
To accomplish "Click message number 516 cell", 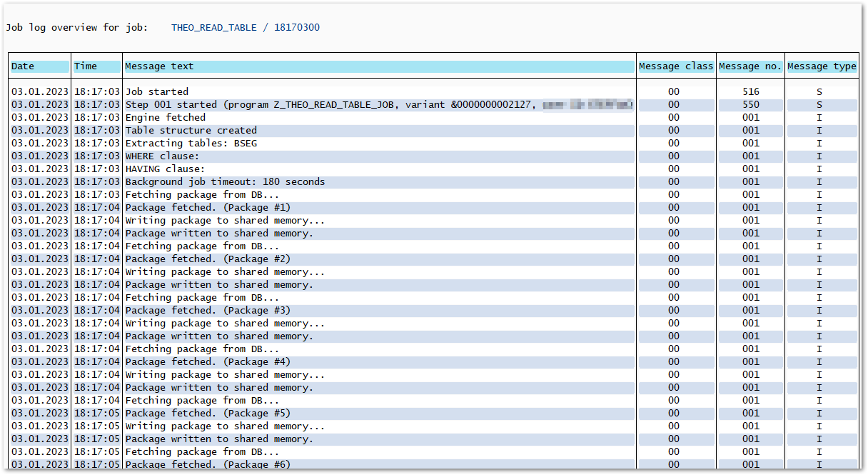I will [750, 91].
